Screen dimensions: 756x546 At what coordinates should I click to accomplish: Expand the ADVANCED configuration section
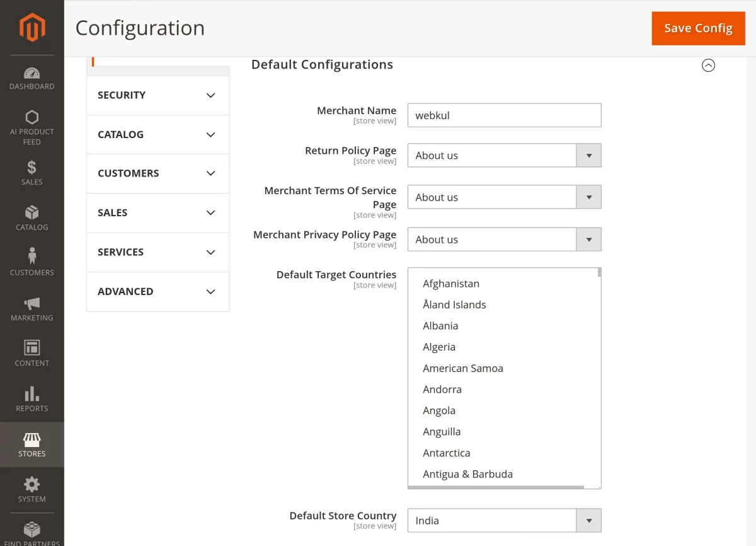point(157,291)
